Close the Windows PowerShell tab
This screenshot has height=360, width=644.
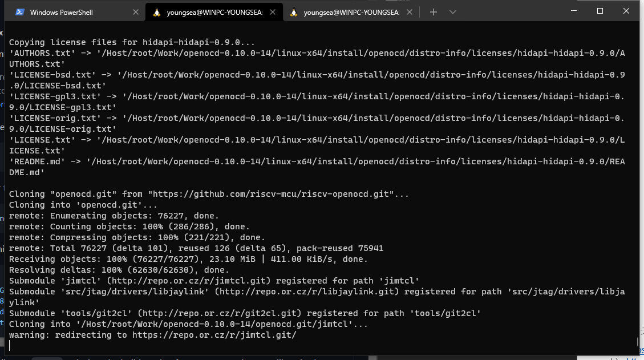(x=136, y=13)
